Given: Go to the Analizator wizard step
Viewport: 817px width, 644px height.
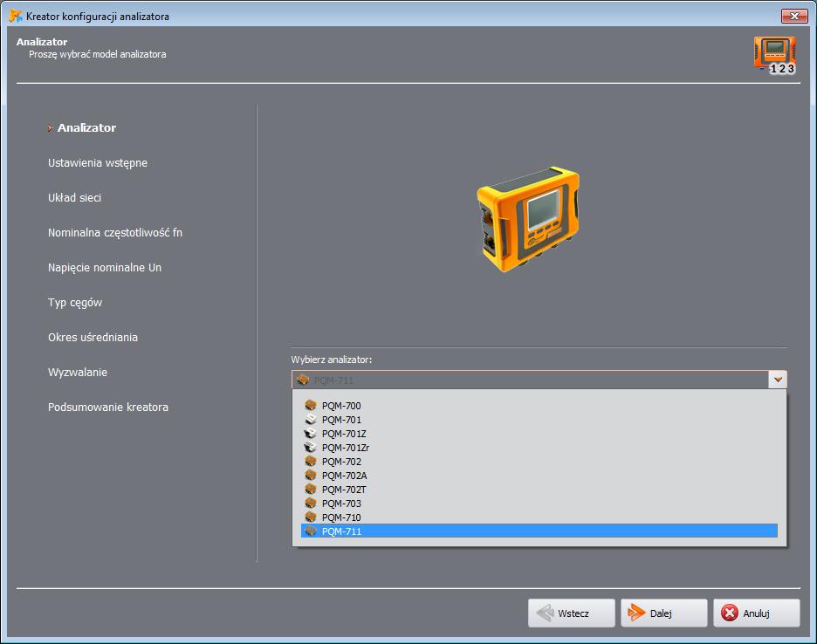Looking at the screenshot, I should click(x=86, y=127).
